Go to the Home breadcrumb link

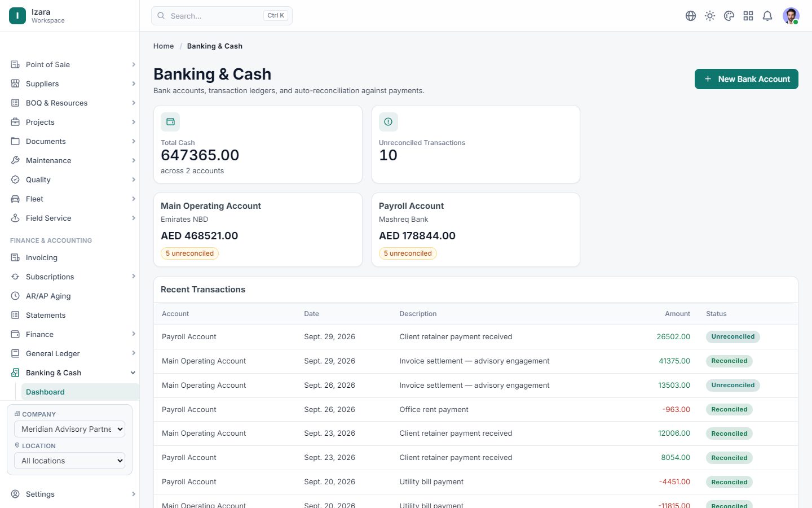point(164,46)
